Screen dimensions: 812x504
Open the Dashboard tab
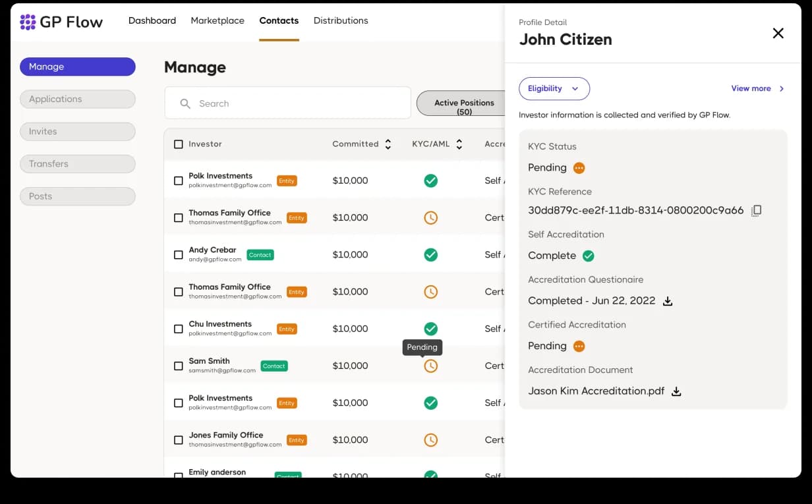pyautogui.click(x=152, y=20)
